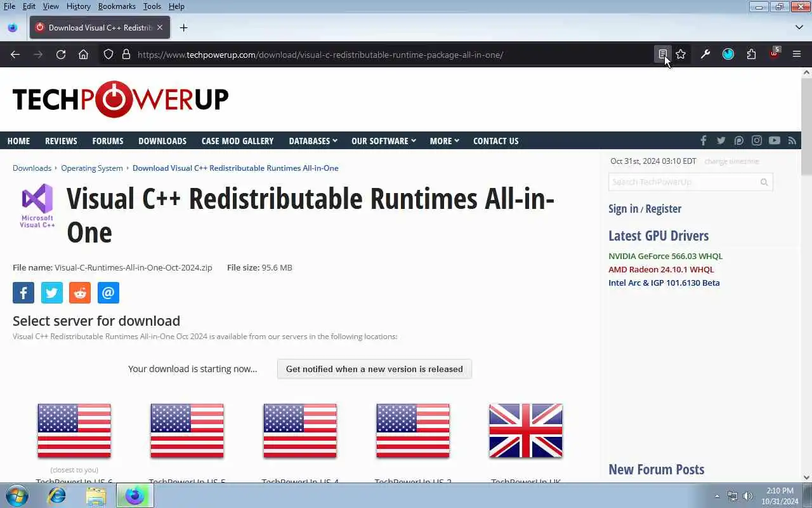Share page on Facebook
The width and height of the screenshot is (812, 508).
click(23, 293)
